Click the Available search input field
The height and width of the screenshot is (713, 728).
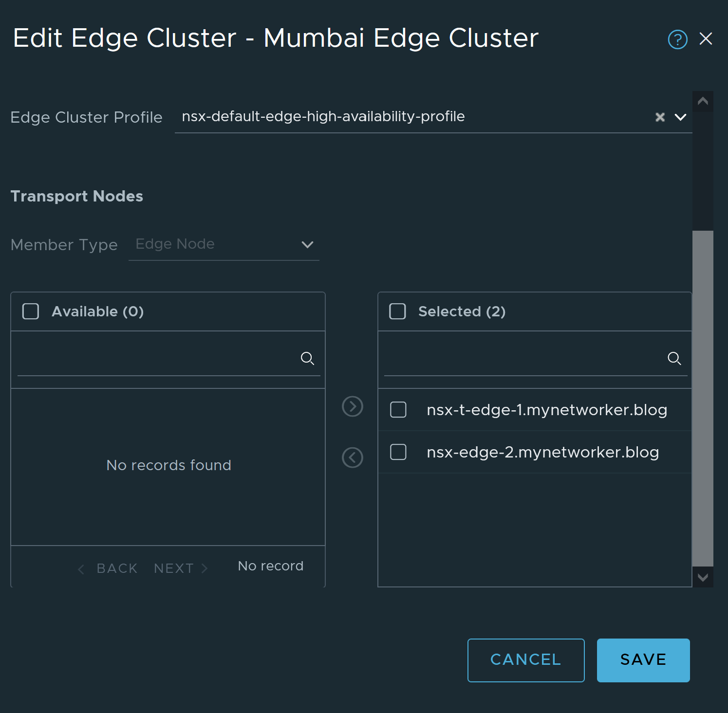pos(156,359)
